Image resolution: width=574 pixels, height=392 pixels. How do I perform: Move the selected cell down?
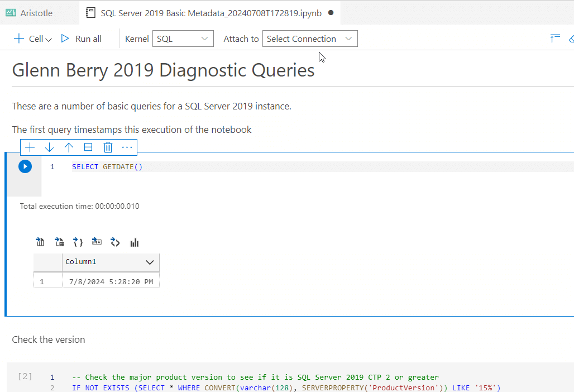point(49,147)
